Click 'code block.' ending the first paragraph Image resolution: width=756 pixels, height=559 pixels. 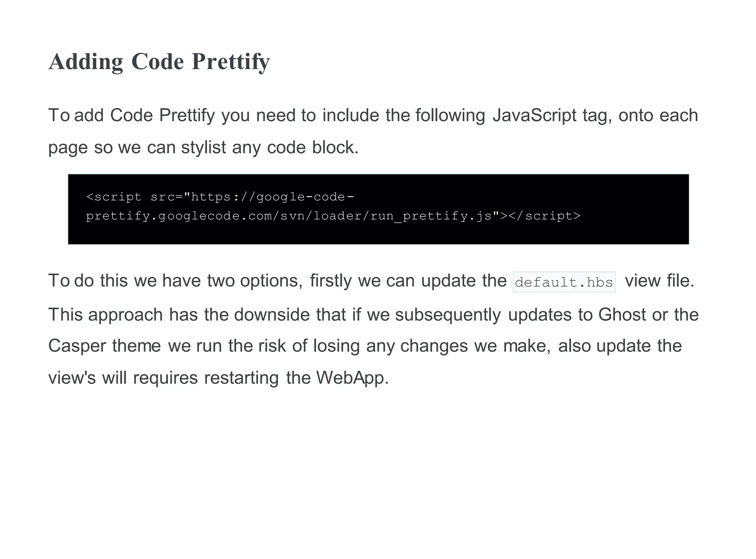tap(313, 148)
